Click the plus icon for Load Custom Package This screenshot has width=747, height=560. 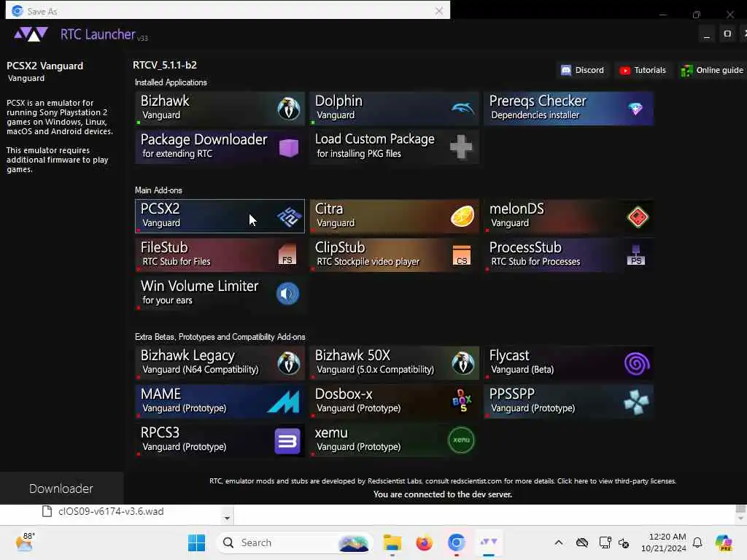461,147
